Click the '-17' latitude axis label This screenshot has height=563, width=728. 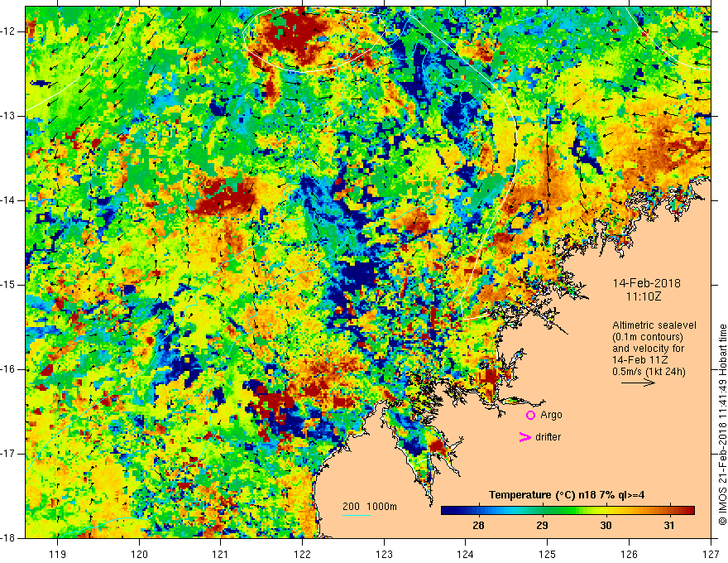(8, 454)
